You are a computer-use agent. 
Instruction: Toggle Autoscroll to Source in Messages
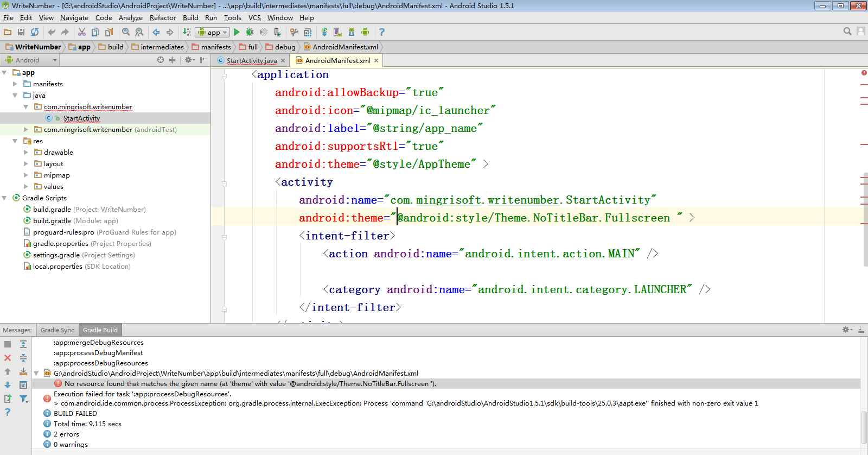click(x=23, y=371)
